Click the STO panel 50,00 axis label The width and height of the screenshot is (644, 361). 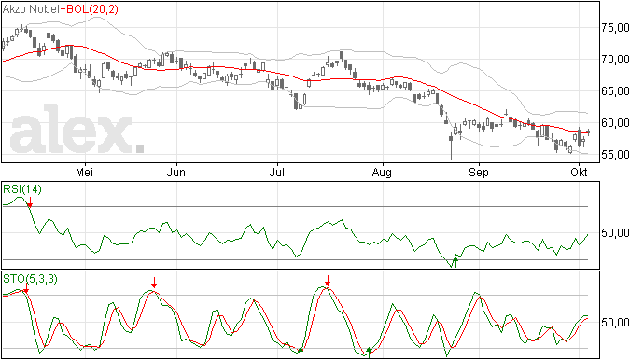coord(615,323)
